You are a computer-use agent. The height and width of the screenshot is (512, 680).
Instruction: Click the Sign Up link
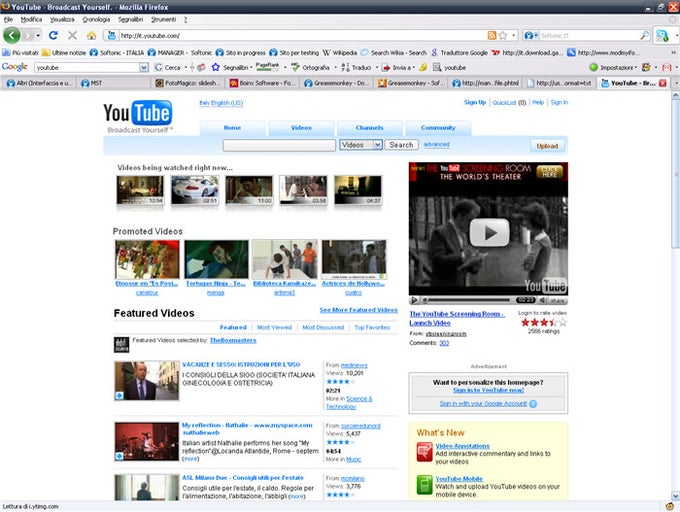pyautogui.click(x=475, y=102)
